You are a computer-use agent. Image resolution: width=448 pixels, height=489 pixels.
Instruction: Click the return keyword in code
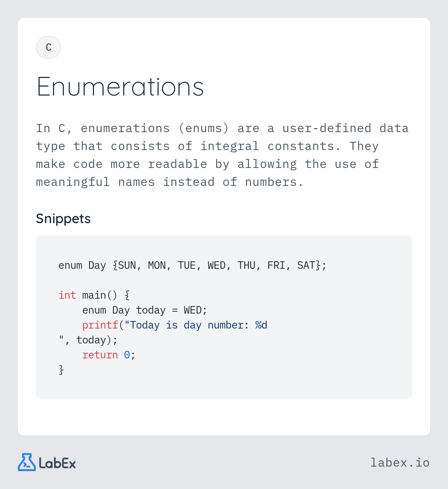[x=100, y=355]
